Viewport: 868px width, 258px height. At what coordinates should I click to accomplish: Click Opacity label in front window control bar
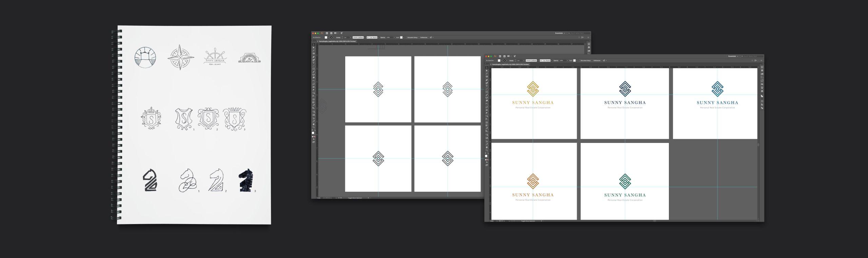tap(556, 60)
